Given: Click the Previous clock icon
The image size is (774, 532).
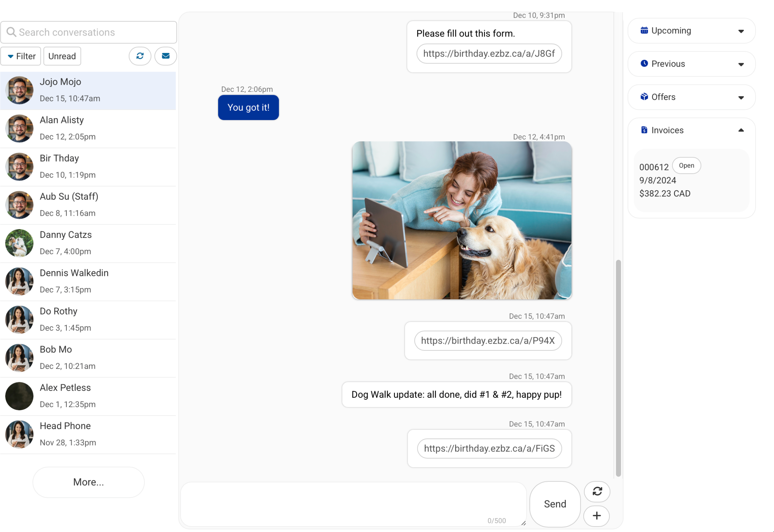Looking at the screenshot, I should 644,64.
